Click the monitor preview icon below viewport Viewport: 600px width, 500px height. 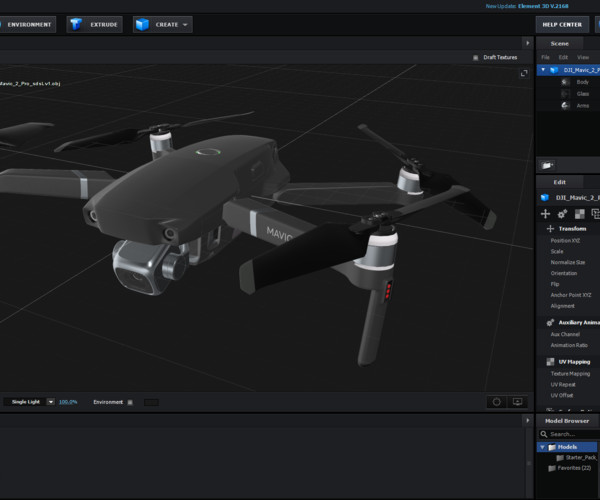pyautogui.click(x=517, y=402)
